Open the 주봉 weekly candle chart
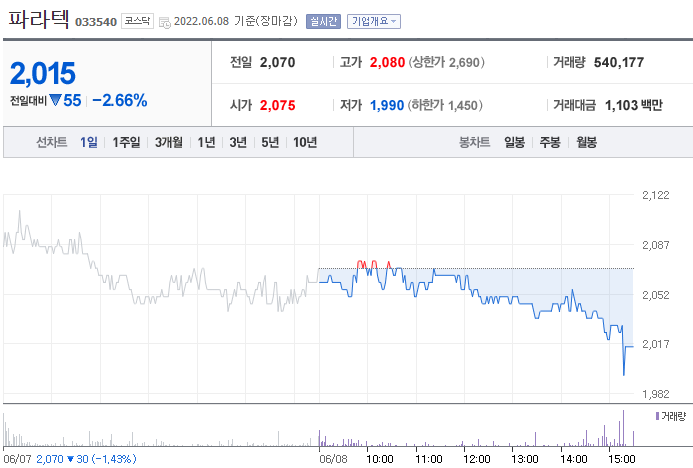Image resolution: width=693 pixels, height=468 pixels. coord(550,142)
